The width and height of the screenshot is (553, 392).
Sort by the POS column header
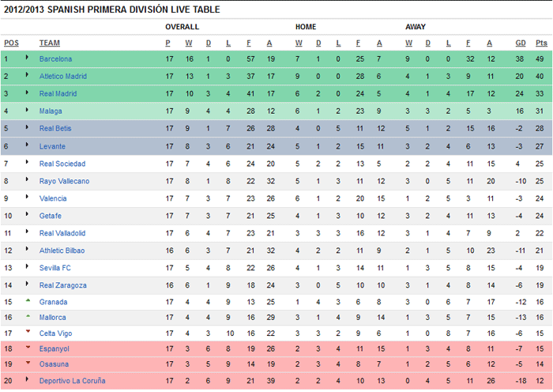point(11,43)
